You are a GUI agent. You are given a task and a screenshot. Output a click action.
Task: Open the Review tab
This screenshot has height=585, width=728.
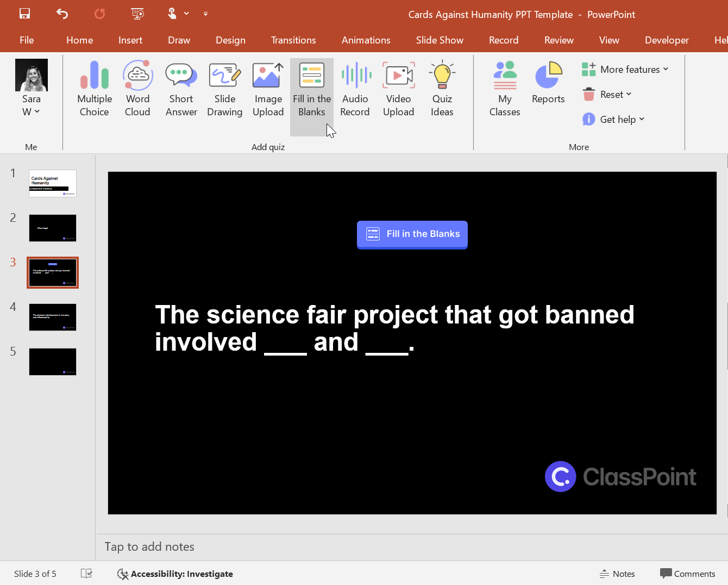[558, 40]
